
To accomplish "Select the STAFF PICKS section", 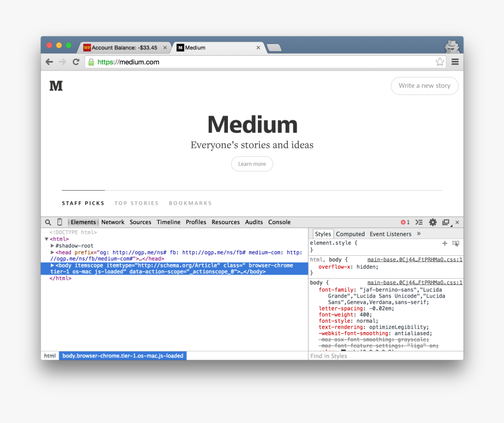I will click(x=83, y=204).
